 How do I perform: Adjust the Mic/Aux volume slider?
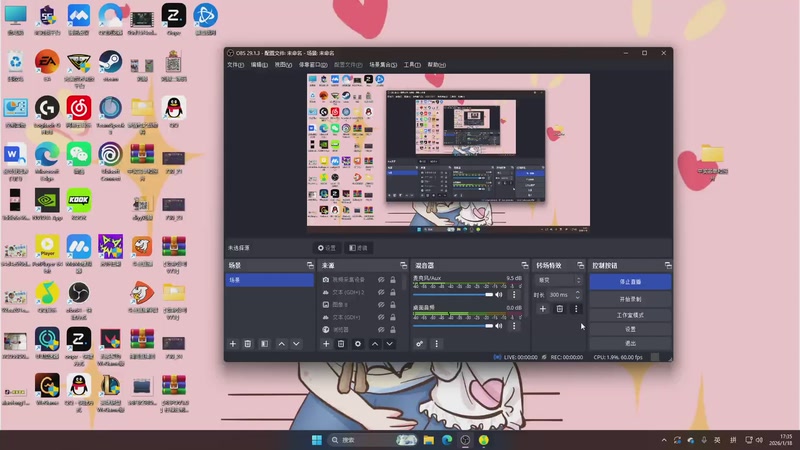click(x=453, y=294)
